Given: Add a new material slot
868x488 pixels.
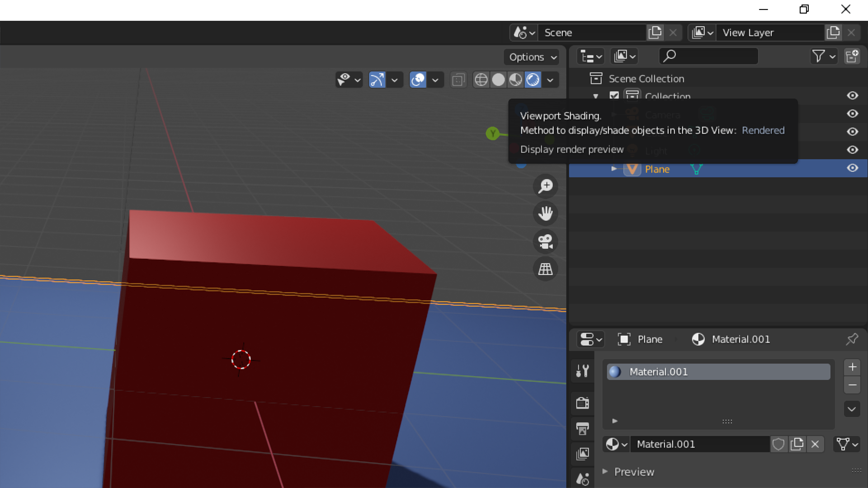Looking at the screenshot, I should [852, 367].
